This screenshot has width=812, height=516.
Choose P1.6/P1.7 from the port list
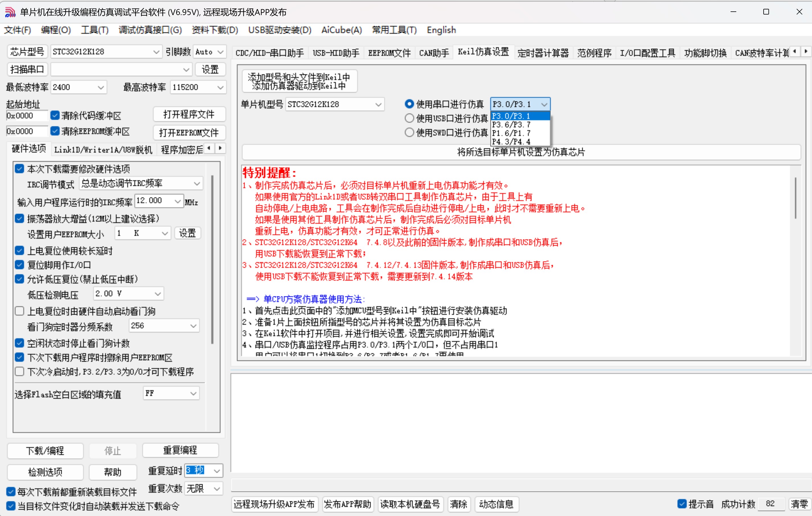[520, 133]
